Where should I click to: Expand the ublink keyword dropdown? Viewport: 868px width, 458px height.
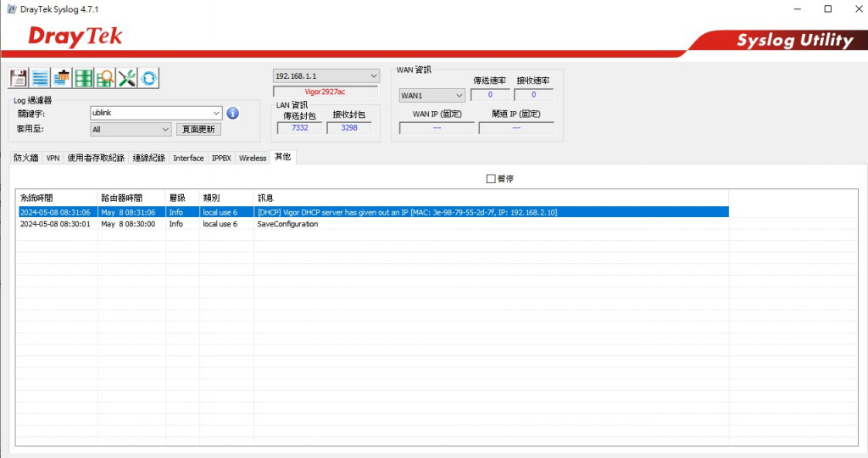(216, 113)
